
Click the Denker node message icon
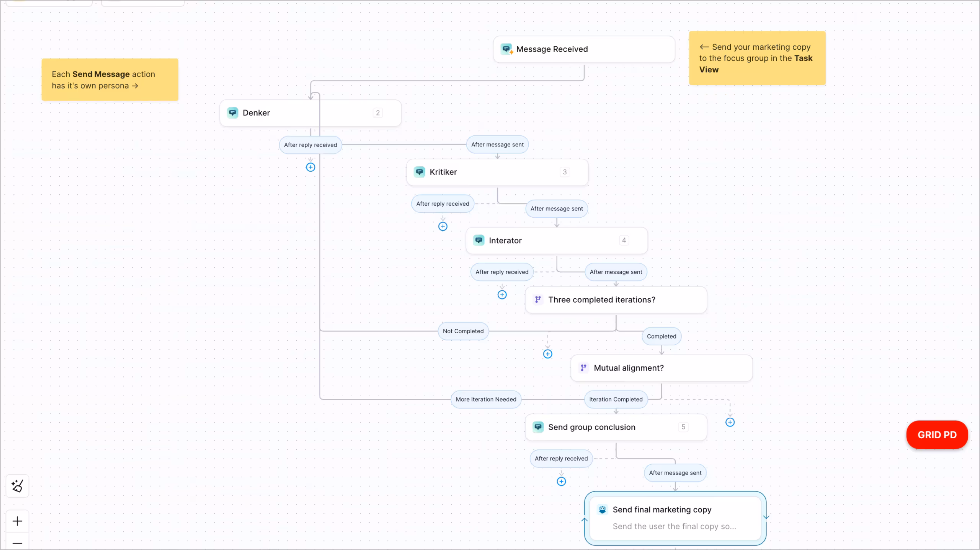tap(232, 112)
